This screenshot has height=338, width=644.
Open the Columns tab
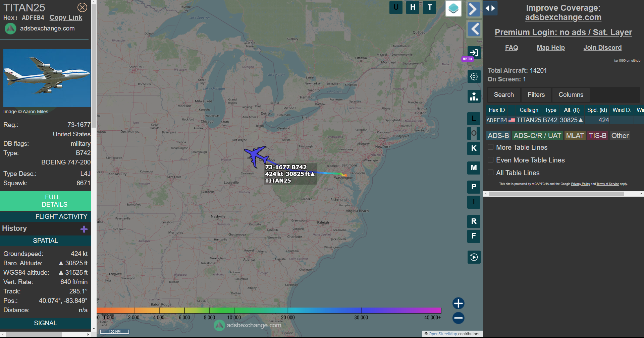click(x=571, y=95)
